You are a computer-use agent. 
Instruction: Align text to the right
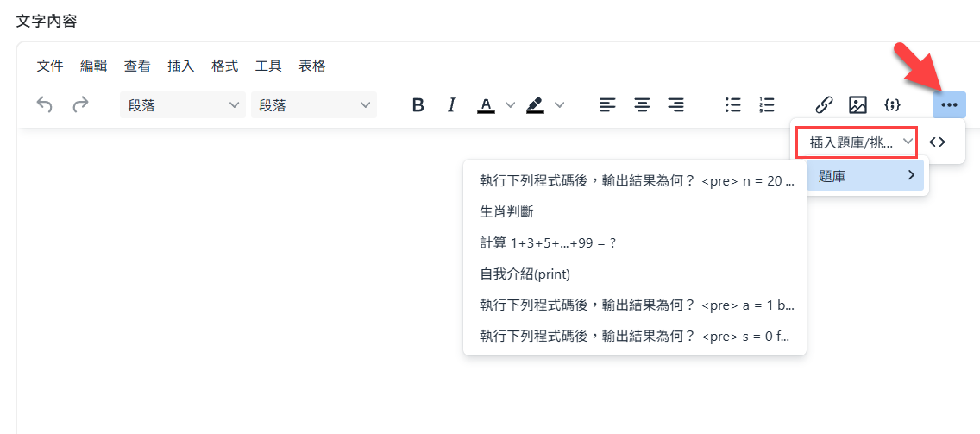pyautogui.click(x=675, y=105)
